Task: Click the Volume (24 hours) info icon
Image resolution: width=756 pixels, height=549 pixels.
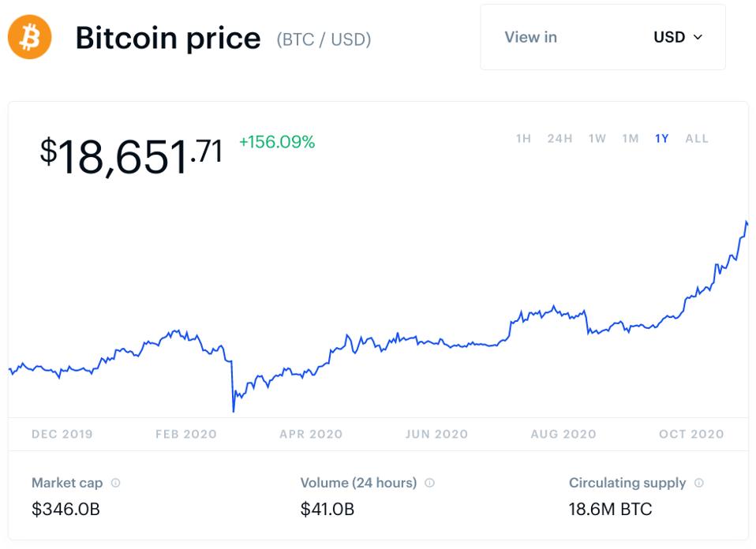Action: coord(430,483)
